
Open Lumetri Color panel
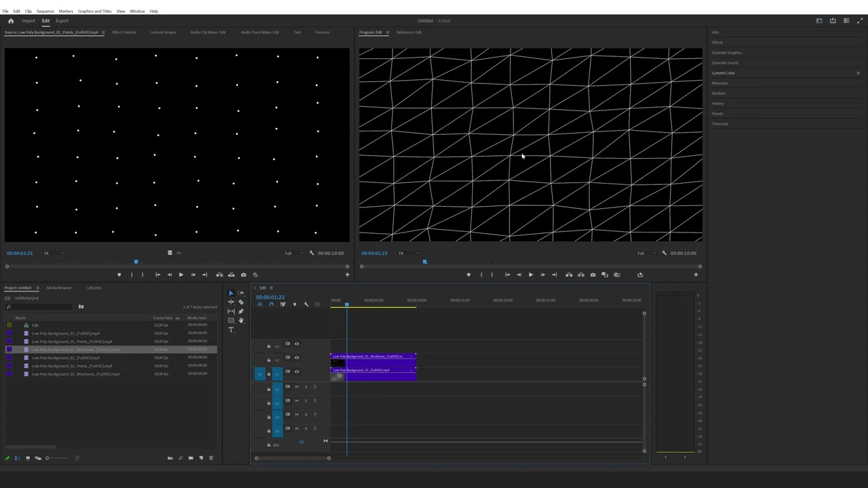[724, 73]
